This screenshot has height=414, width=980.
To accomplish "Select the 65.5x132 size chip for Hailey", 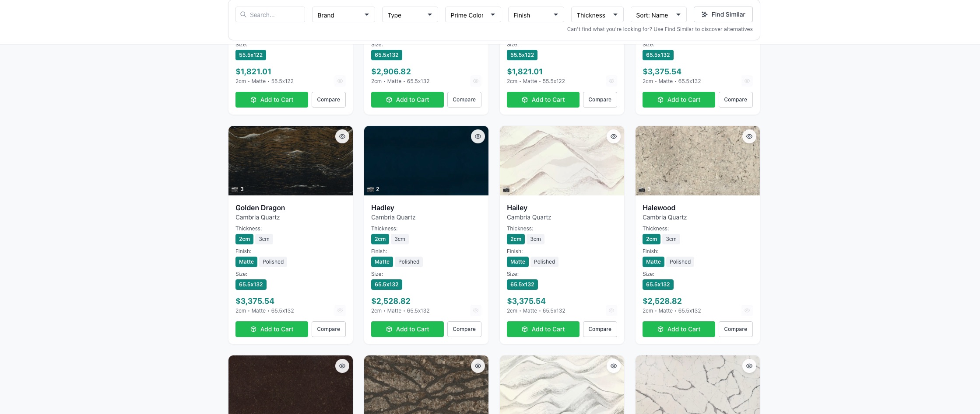I will [x=522, y=285].
